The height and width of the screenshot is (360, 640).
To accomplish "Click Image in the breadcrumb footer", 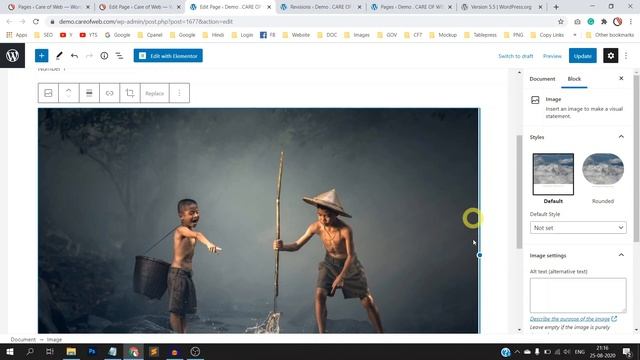I will pyautogui.click(x=54, y=339).
